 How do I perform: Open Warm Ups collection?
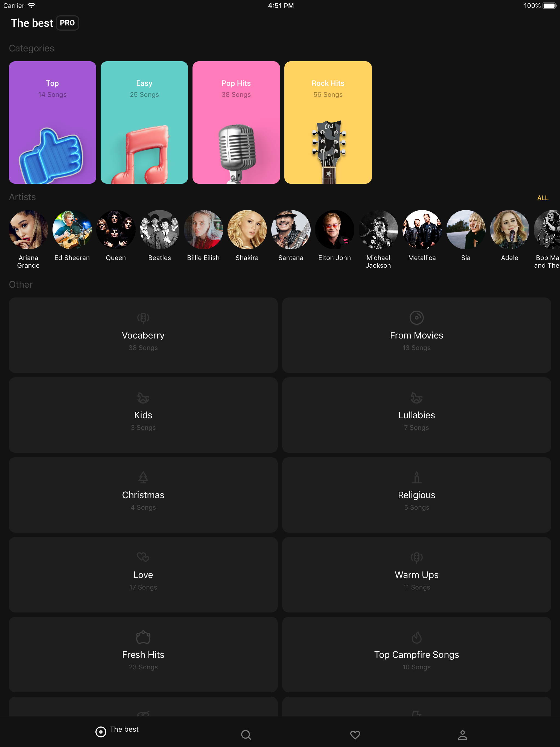click(416, 574)
